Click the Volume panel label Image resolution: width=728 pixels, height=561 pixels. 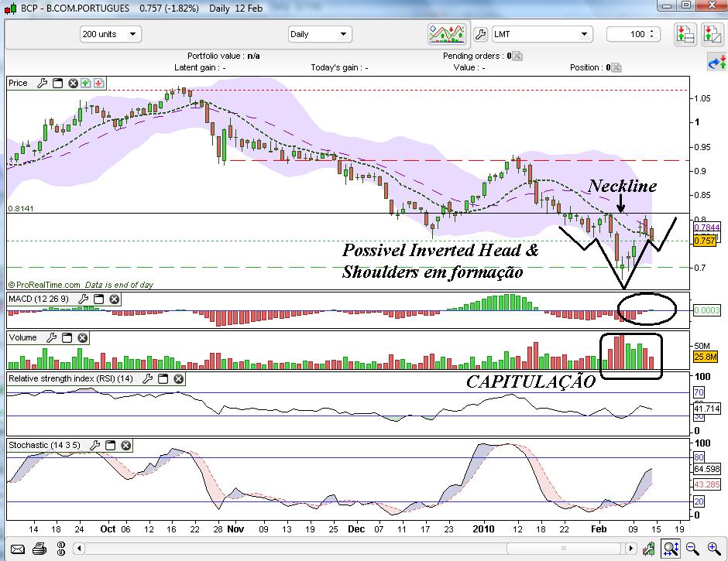pyautogui.click(x=22, y=338)
